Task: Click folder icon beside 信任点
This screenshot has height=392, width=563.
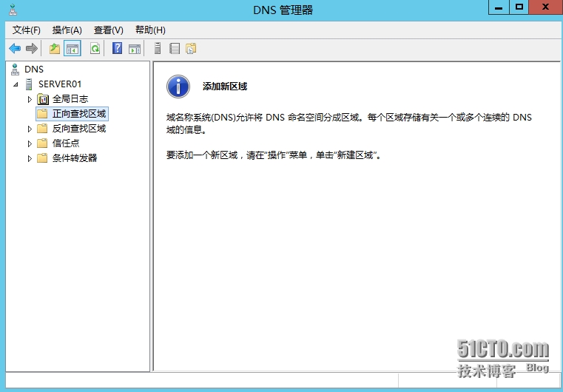Action: pyautogui.click(x=42, y=143)
